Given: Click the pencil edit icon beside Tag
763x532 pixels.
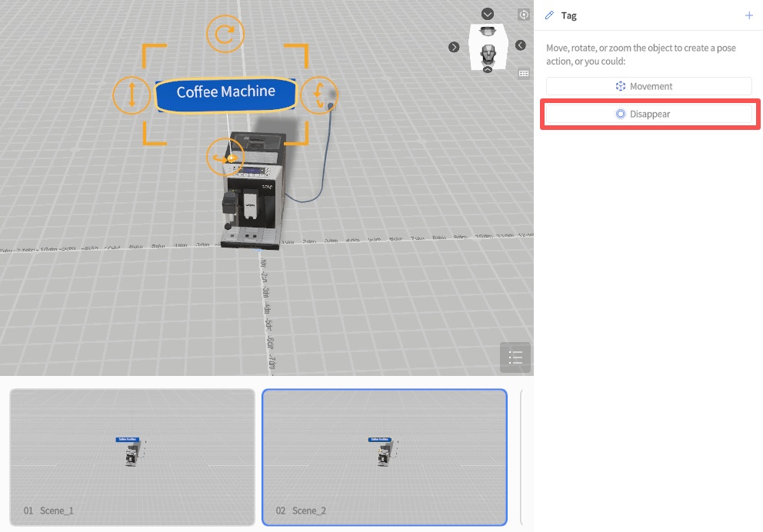Looking at the screenshot, I should pos(549,15).
